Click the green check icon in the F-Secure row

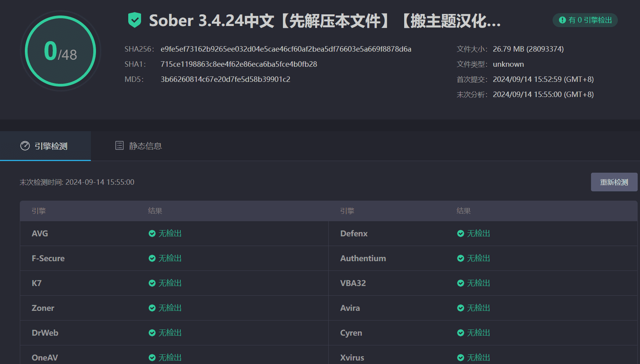pyautogui.click(x=152, y=258)
